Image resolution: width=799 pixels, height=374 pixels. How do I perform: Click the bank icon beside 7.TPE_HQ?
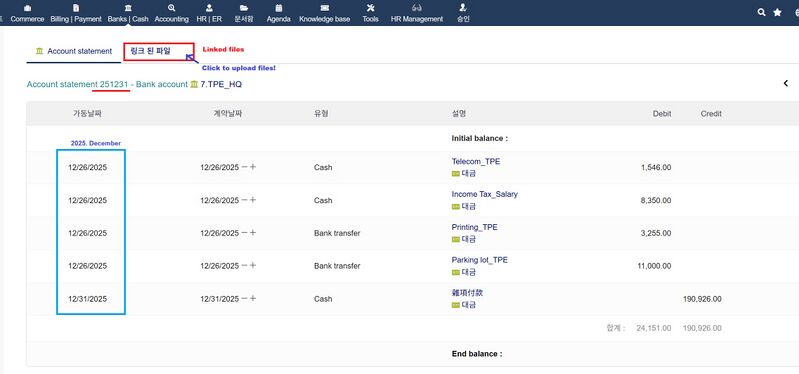194,85
